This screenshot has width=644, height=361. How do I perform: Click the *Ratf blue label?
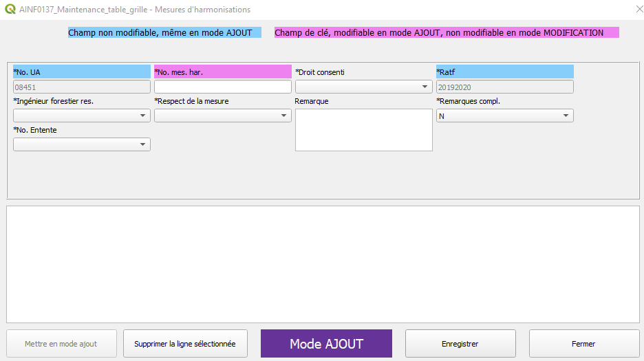coord(504,72)
